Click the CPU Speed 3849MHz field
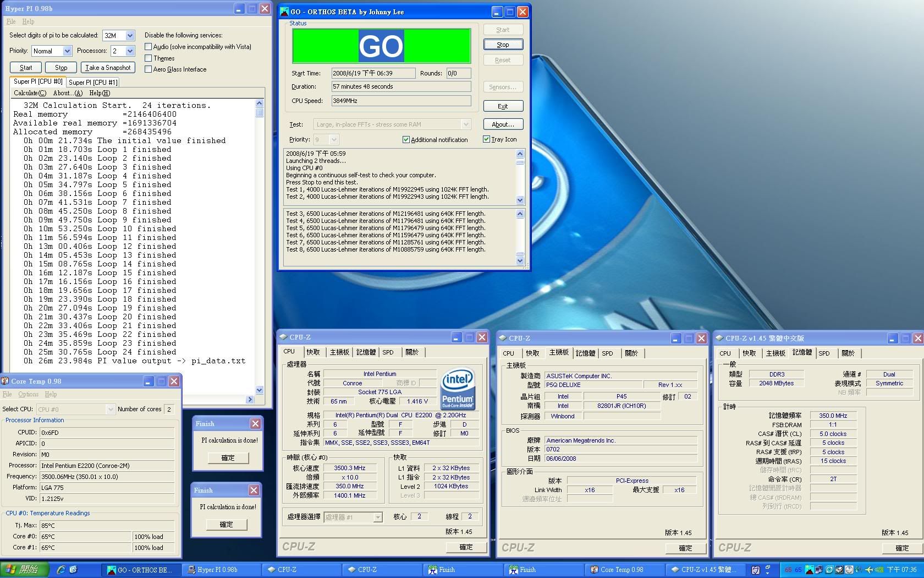924x578 pixels. click(x=401, y=101)
